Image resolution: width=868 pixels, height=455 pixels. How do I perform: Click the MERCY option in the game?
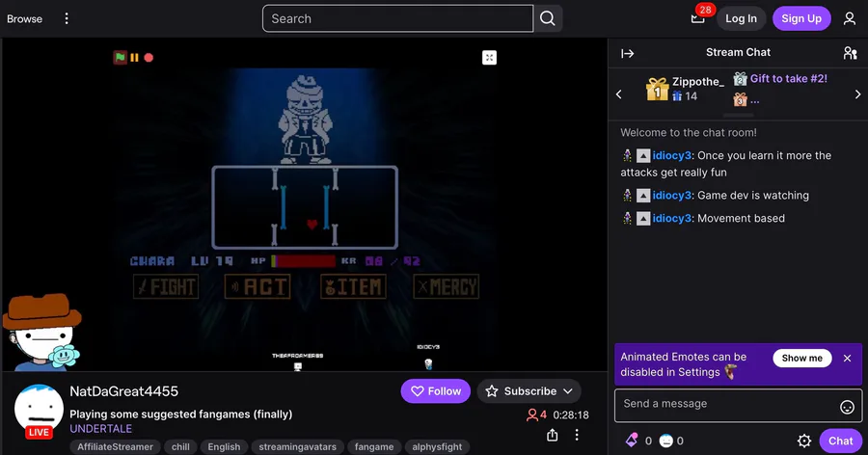pos(447,286)
